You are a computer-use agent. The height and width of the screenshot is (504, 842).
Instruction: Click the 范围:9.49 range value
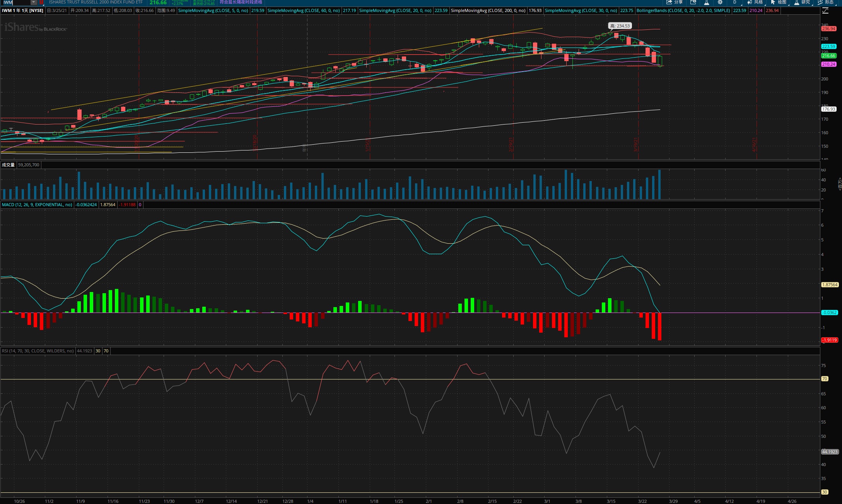pos(166,10)
